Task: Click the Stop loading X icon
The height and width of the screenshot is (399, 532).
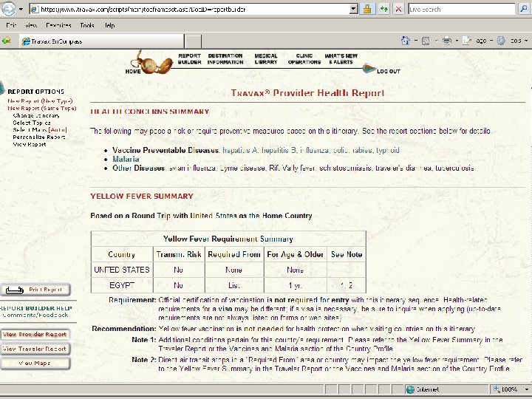Action: [399, 9]
